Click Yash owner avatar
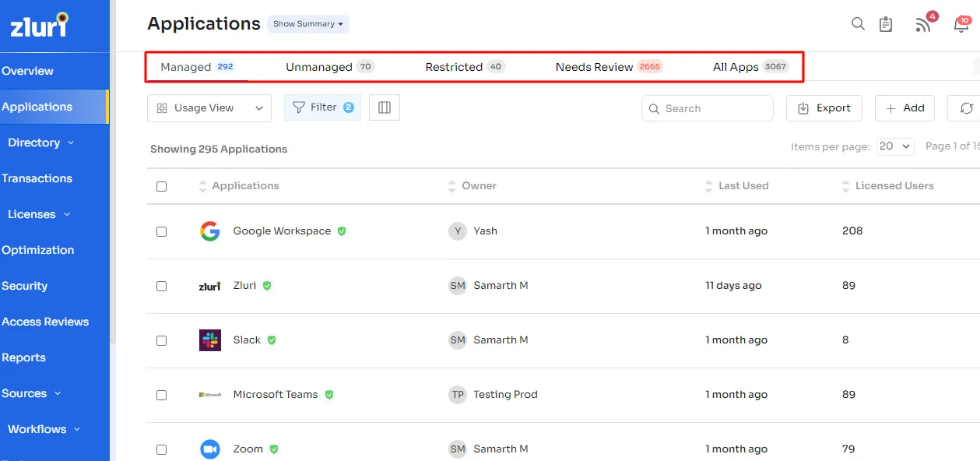 click(458, 231)
